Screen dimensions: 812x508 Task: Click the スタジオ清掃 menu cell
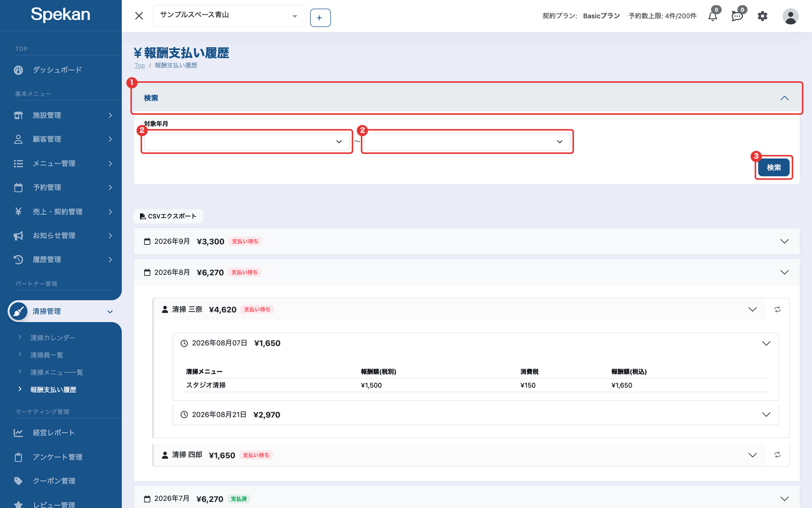click(206, 385)
